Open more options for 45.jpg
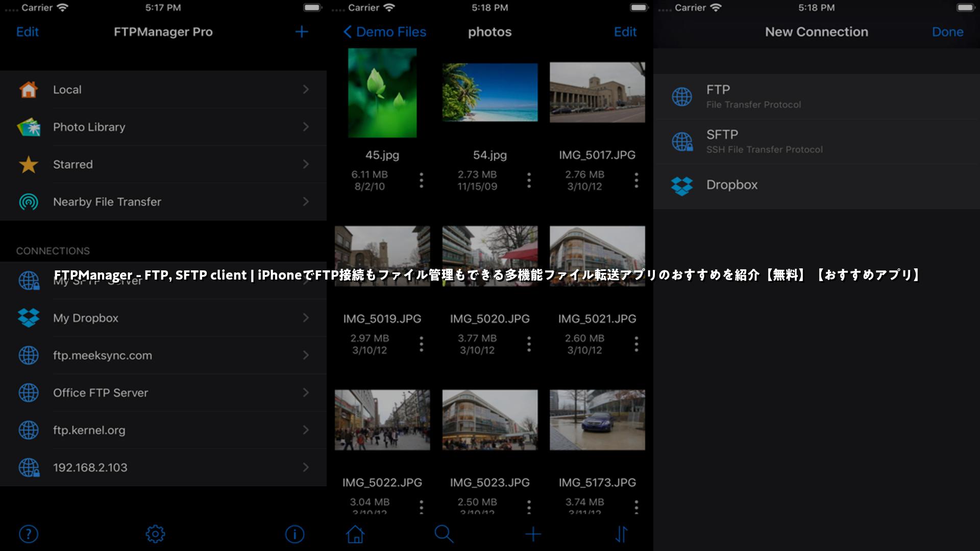Screen dimensions: 980x551 pos(421,180)
